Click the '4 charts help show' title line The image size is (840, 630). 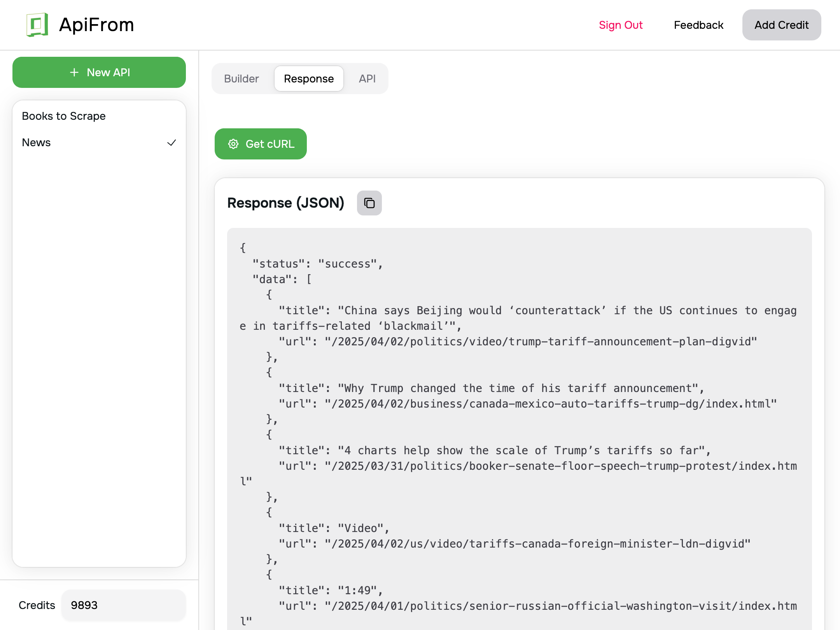pos(495,450)
